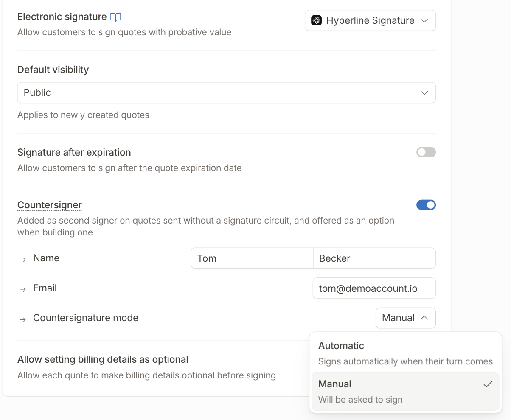The image size is (511, 420).
Task: Click the up chevron next to Manual
Action: click(424, 318)
